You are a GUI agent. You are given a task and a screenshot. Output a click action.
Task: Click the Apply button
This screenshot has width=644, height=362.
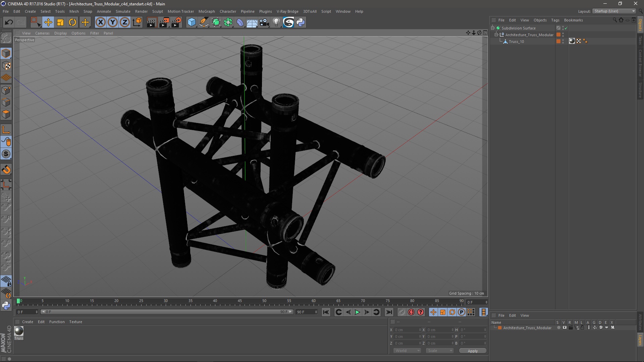(473, 351)
